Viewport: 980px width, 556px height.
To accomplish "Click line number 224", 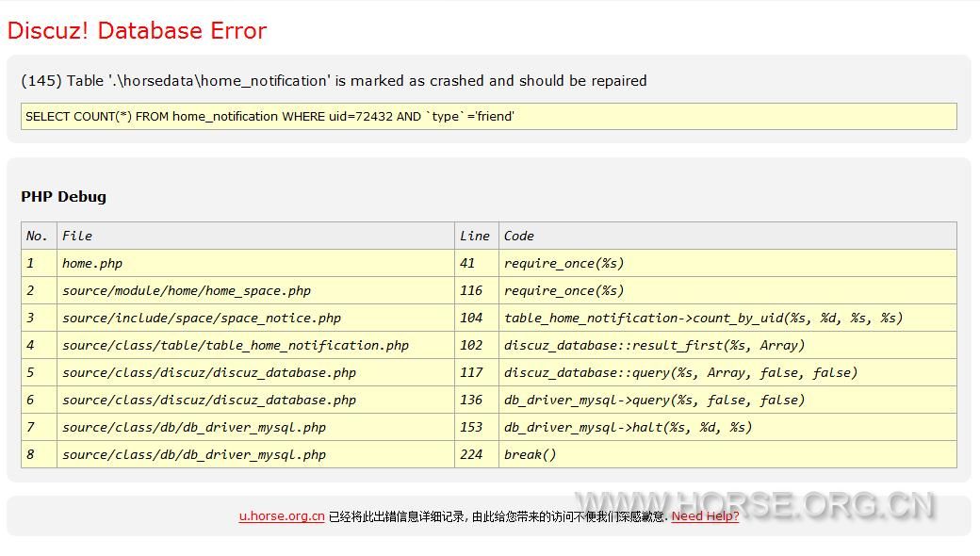I will tap(477, 454).
